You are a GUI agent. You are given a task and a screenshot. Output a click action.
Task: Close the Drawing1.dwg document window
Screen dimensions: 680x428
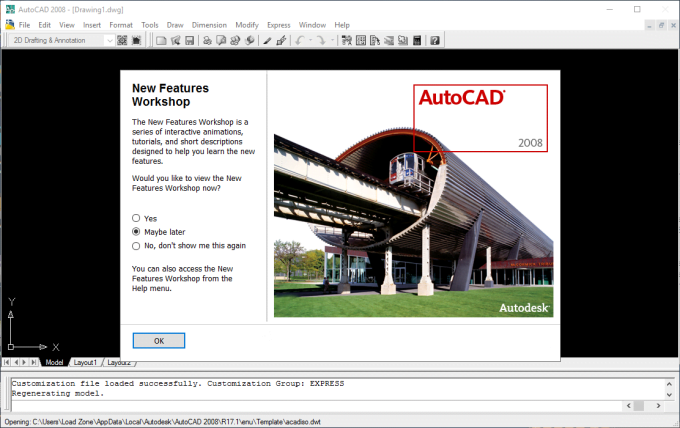673,26
